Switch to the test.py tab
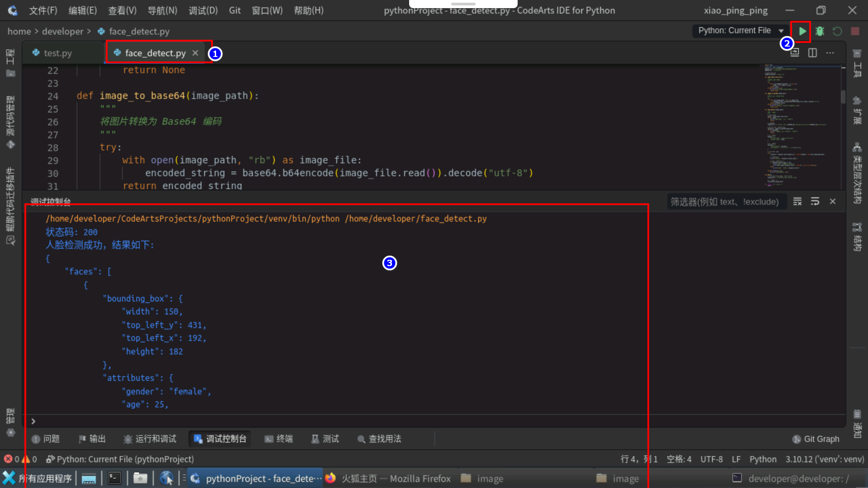This screenshot has width=868, height=488. 57,53
